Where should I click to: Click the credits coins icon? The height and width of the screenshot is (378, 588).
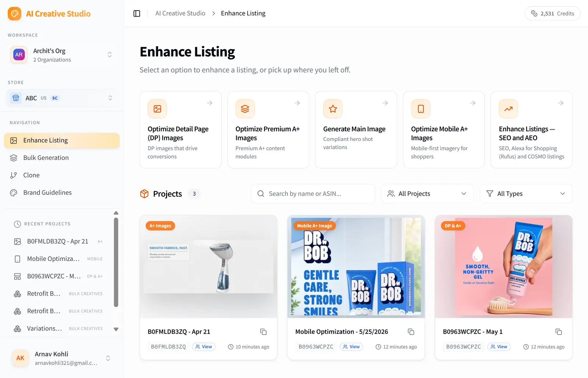(x=534, y=14)
